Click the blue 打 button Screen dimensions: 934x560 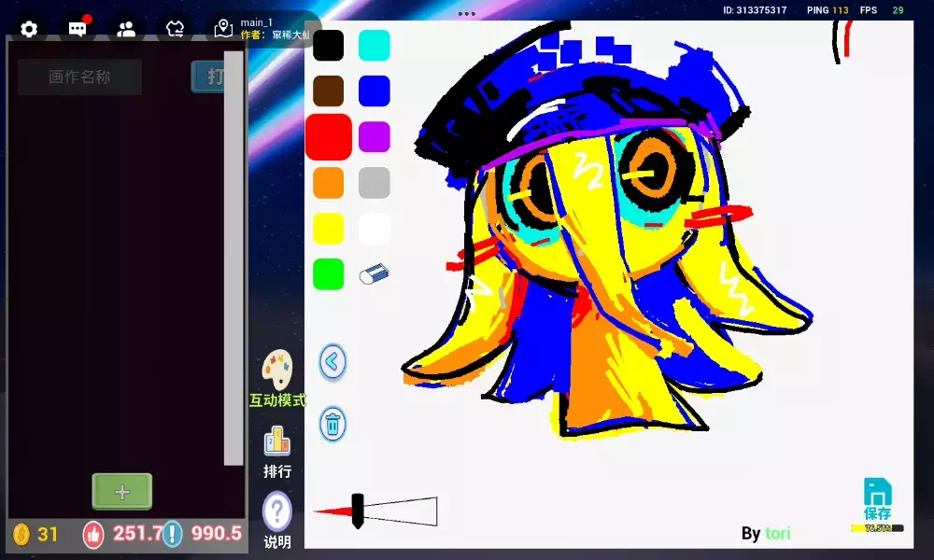(x=208, y=77)
